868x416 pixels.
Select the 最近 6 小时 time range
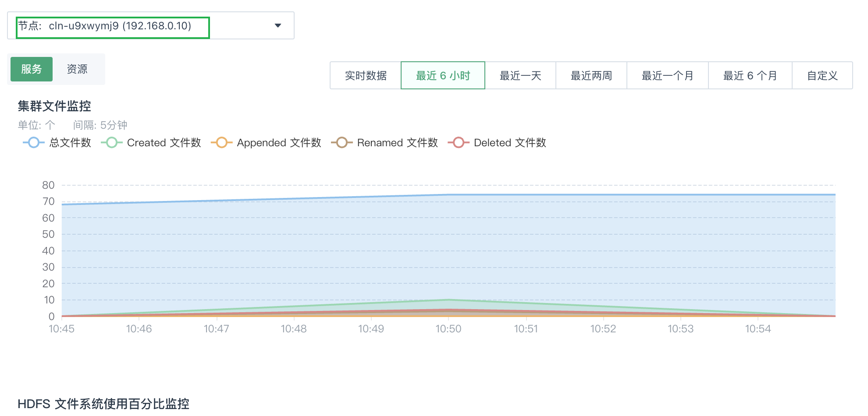tap(443, 76)
